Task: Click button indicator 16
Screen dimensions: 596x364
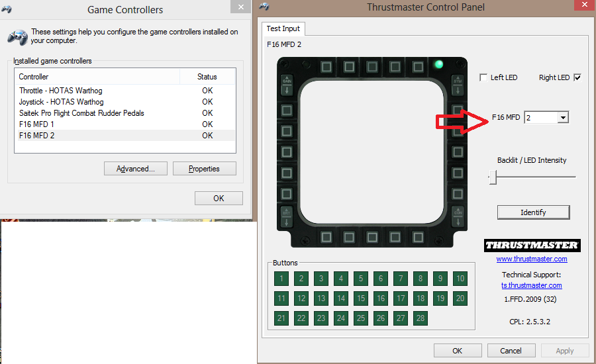Action: coord(381,298)
